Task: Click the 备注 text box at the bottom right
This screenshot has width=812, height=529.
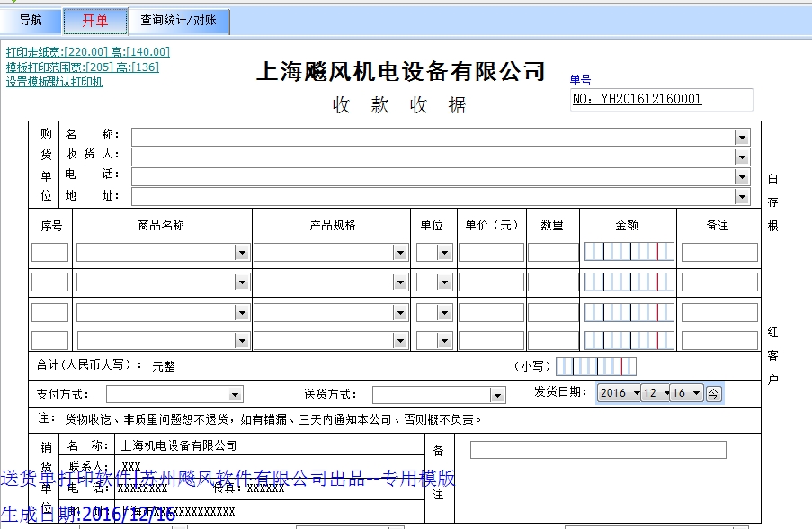Action: click(x=598, y=450)
